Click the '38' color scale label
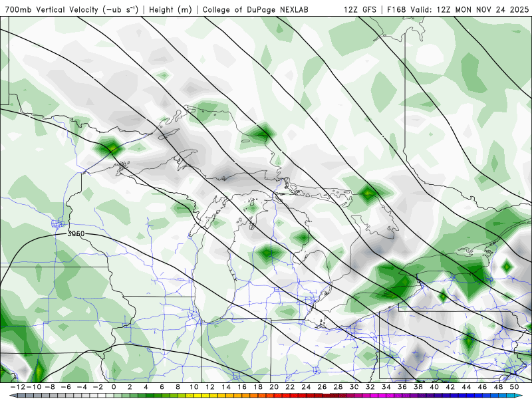 (x=418, y=387)
